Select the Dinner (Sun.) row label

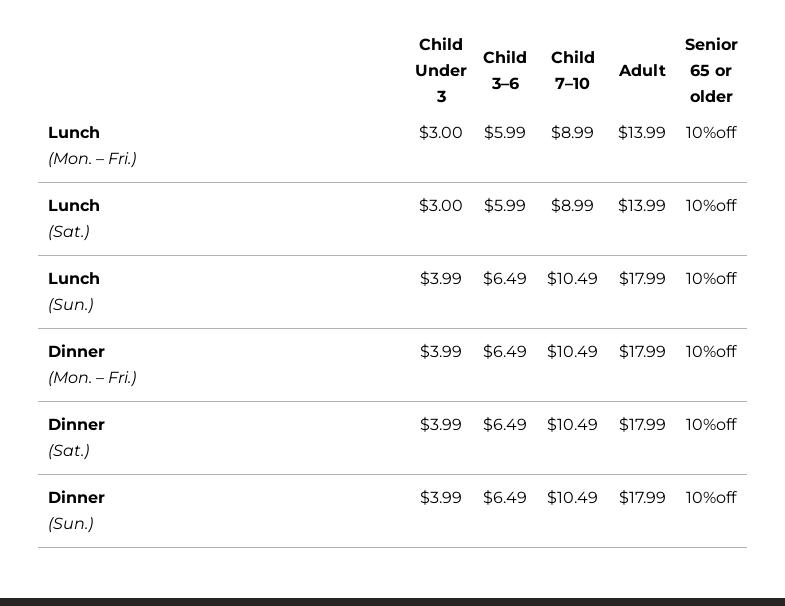(76, 510)
